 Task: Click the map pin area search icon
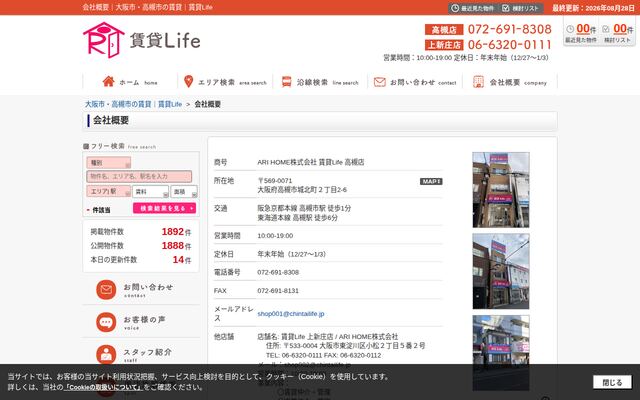tap(188, 82)
